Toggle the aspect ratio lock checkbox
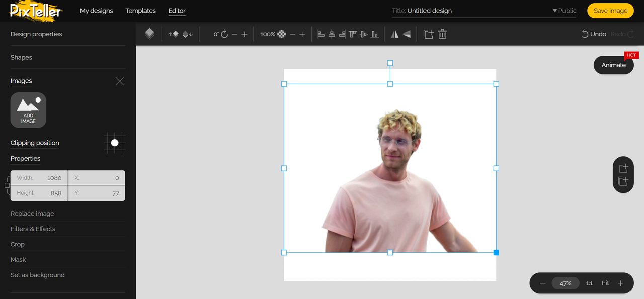 7,185
